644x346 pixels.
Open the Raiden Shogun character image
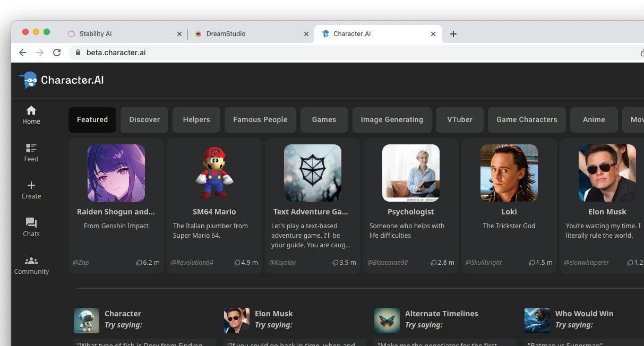click(x=116, y=173)
